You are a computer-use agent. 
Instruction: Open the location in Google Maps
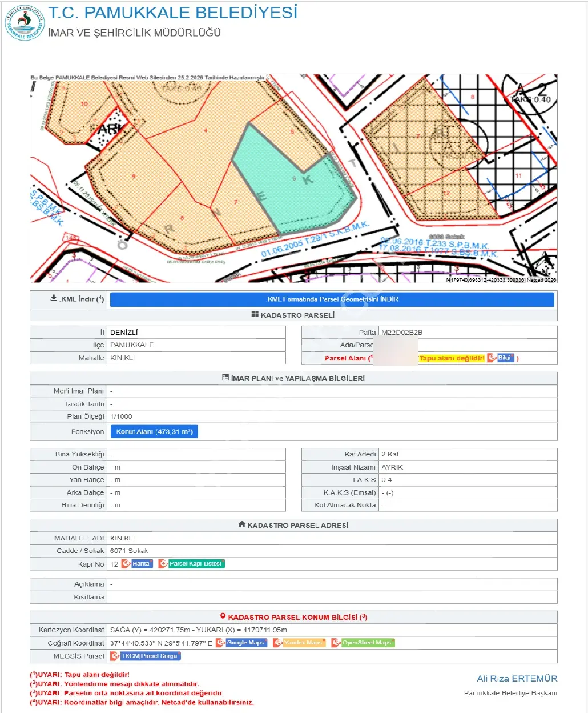241,643
